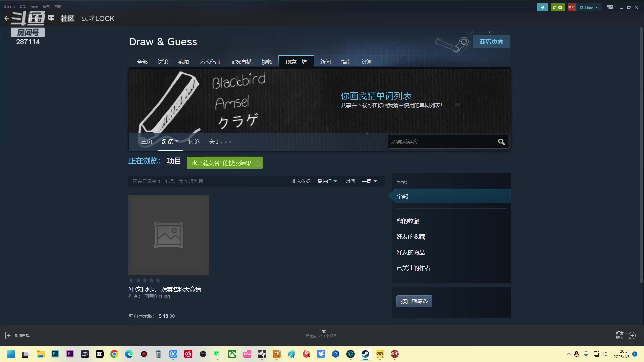644x362 pixels.
Task: Select the 全部 hub tab
Action: pos(142,62)
